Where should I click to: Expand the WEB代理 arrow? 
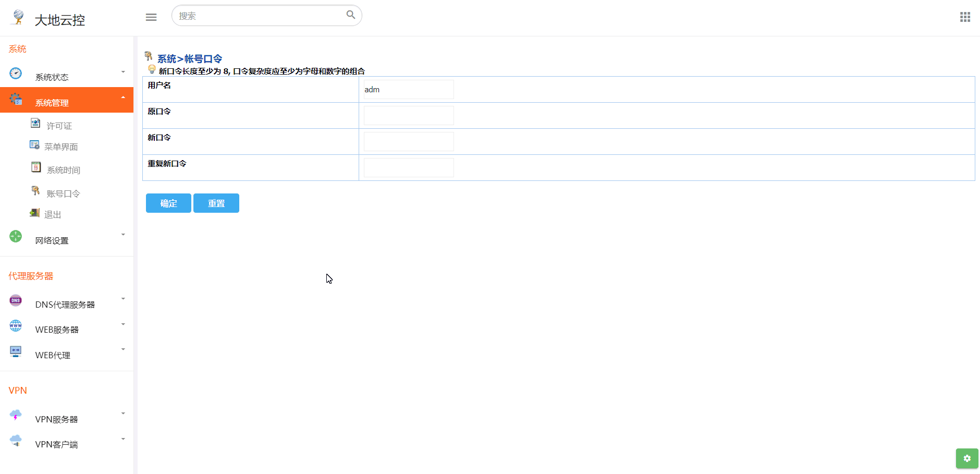point(123,349)
